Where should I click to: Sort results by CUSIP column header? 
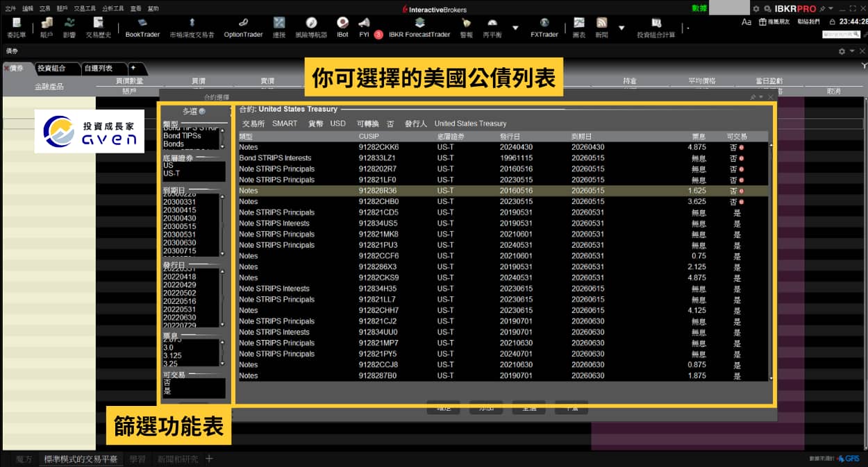pos(369,136)
